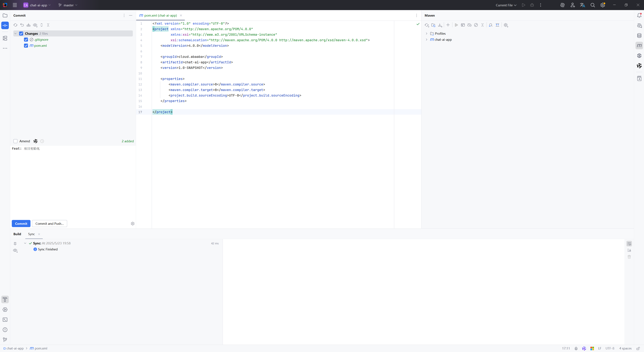Open UTF-8 encoding selector in status bar
The image size is (644, 352).
(610, 348)
